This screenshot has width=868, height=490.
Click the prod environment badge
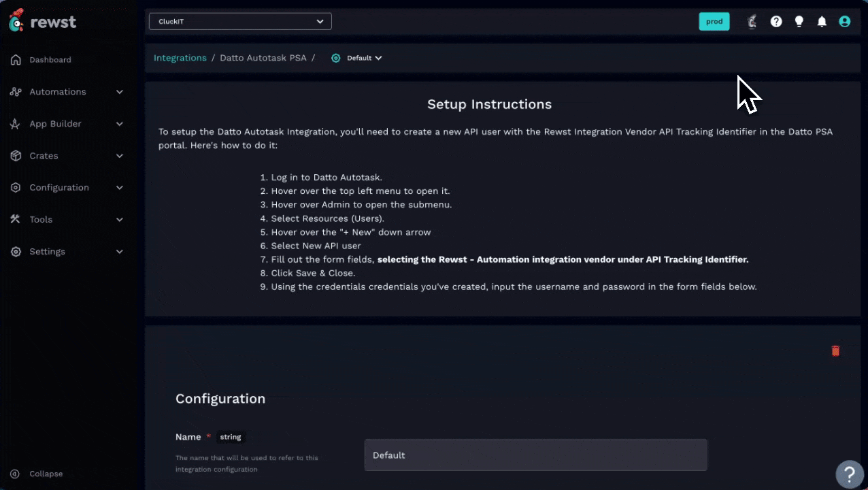(714, 22)
